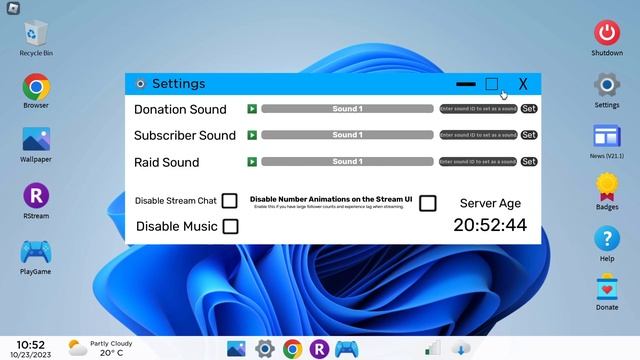Open the Help desktop icon
Image resolution: width=640 pixels, height=360 pixels.
pos(607,238)
